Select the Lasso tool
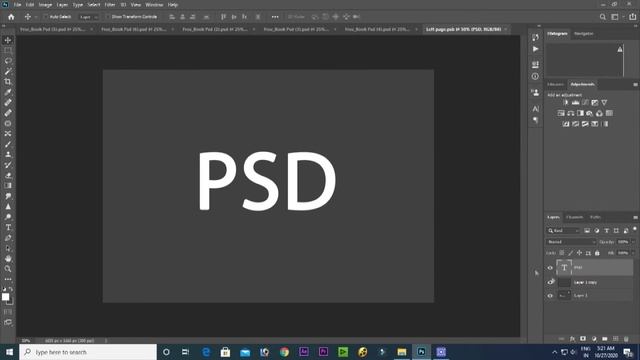640x360 pixels. [8, 61]
